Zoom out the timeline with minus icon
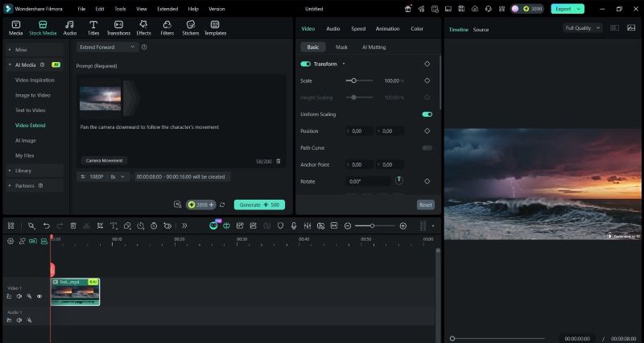 (348, 226)
